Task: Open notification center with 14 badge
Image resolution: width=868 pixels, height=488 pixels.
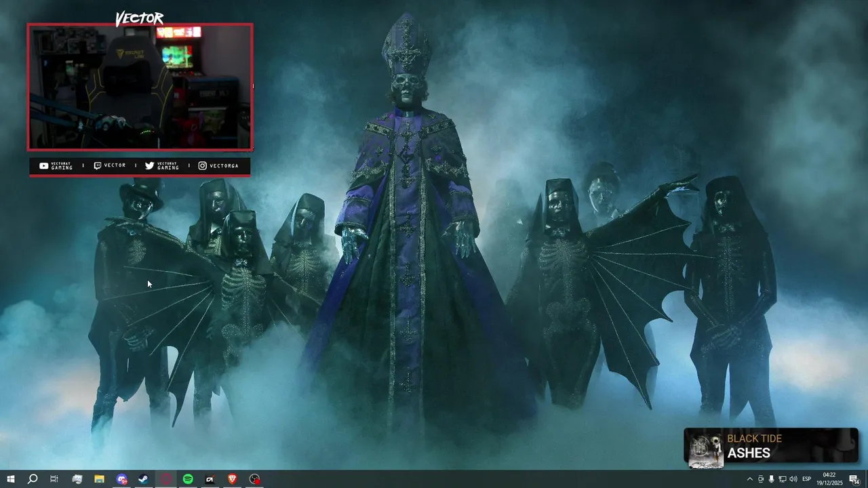Action: 854,479
